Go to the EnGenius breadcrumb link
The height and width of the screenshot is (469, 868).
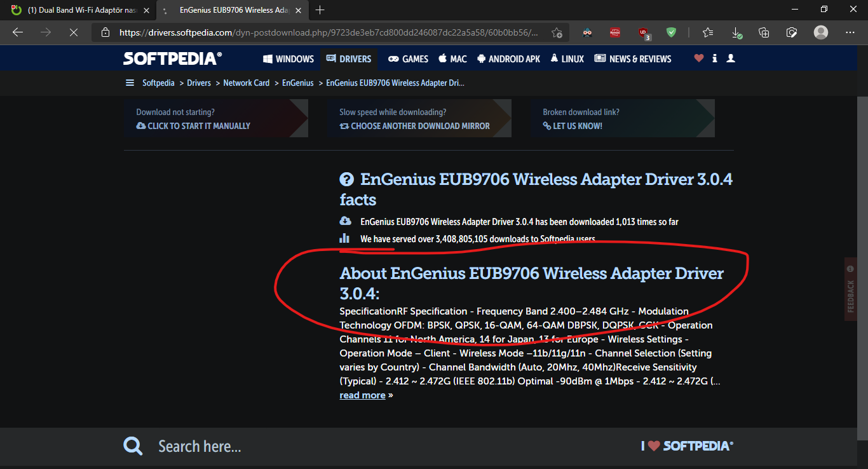pyautogui.click(x=298, y=83)
